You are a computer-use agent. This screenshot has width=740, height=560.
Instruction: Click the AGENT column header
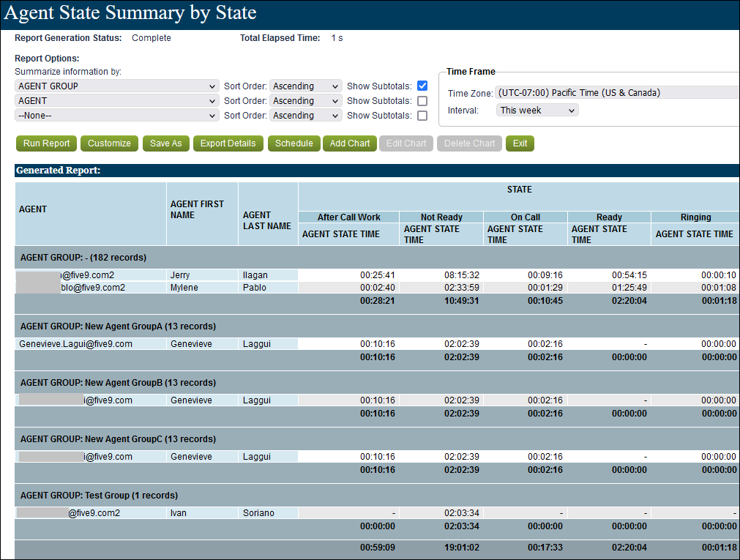click(x=33, y=209)
